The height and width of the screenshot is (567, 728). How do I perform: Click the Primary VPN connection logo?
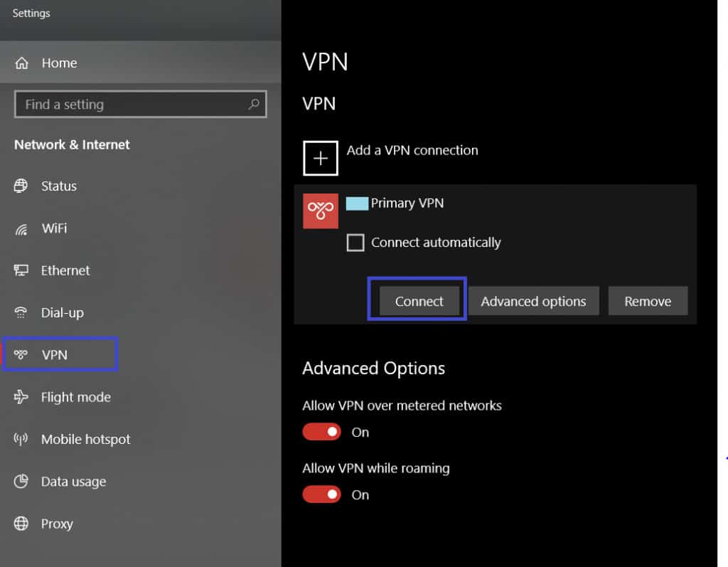pyautogui.click(x=321, y=211)
